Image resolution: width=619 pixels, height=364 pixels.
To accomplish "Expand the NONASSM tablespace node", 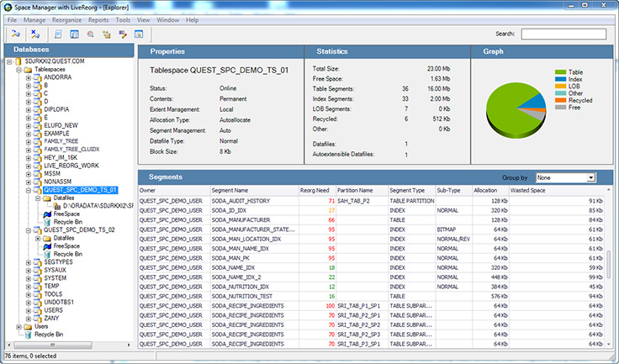I will coord(29,182).
